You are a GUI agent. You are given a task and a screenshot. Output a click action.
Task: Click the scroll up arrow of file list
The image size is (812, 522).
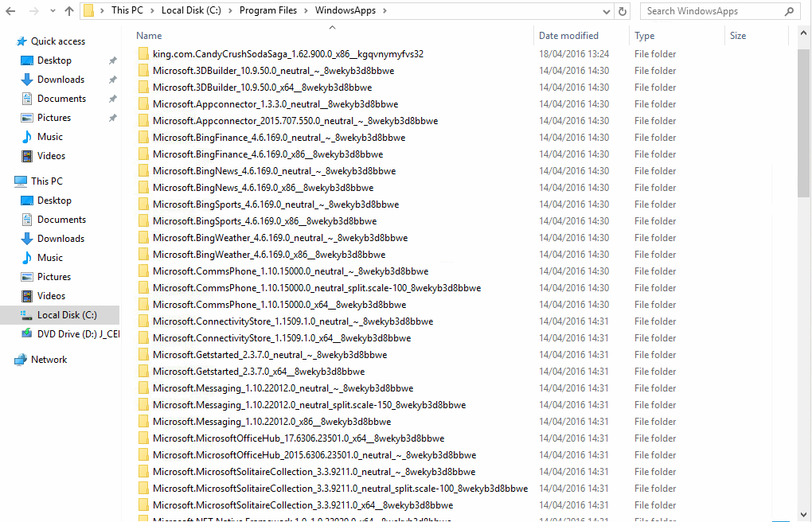803,33
